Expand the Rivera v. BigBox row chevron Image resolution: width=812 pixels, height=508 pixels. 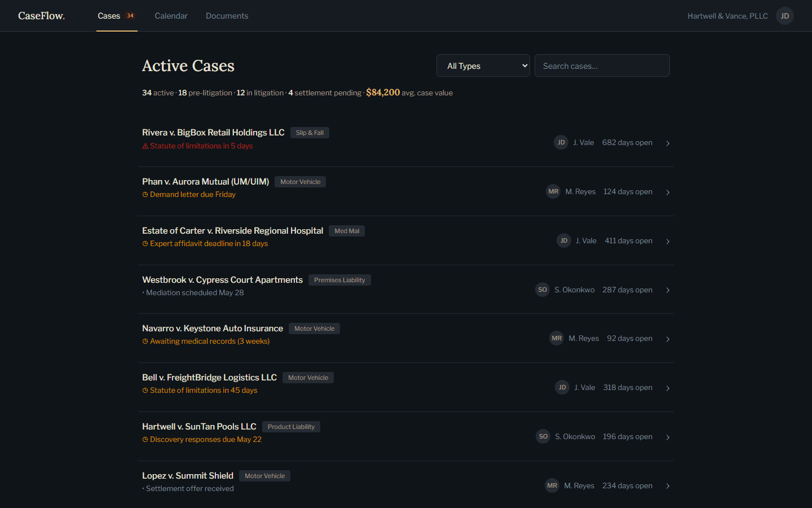click(668, 143)
